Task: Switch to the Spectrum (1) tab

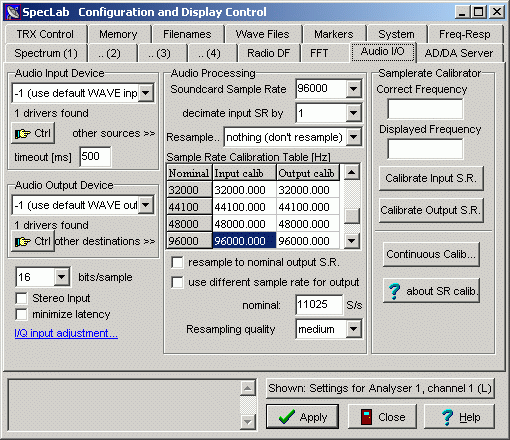Action: coord(46,53)
